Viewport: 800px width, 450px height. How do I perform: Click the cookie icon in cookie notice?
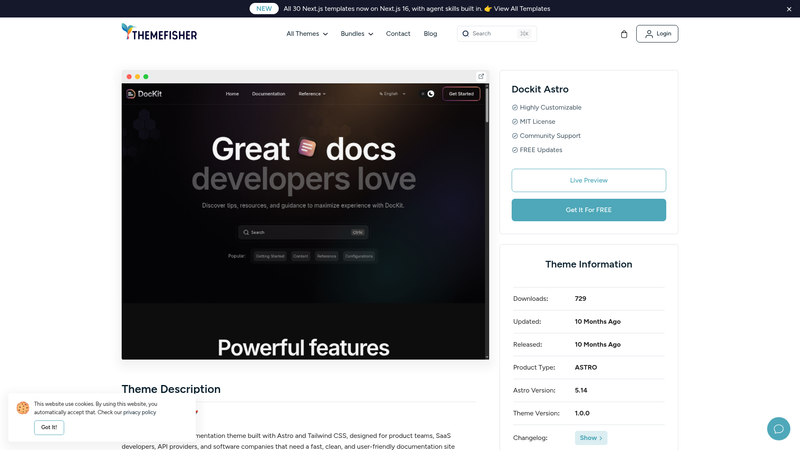click(22, 408)
